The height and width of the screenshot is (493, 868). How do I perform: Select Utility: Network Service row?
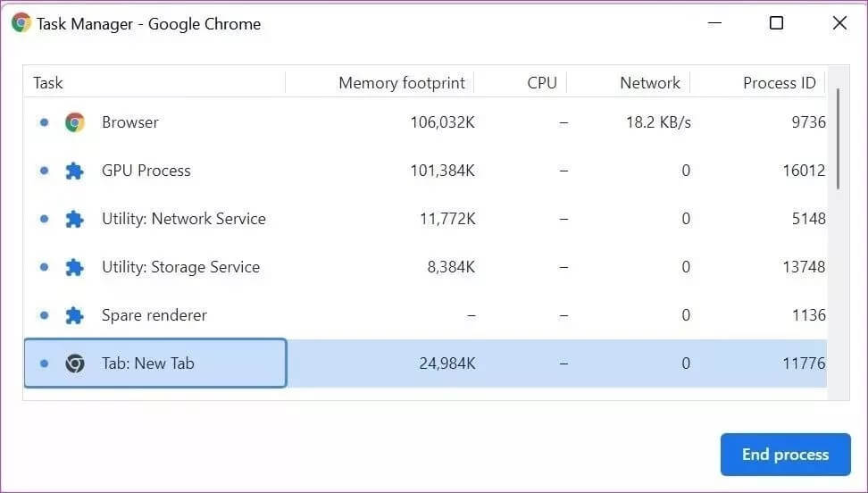[x=425, y=219]
